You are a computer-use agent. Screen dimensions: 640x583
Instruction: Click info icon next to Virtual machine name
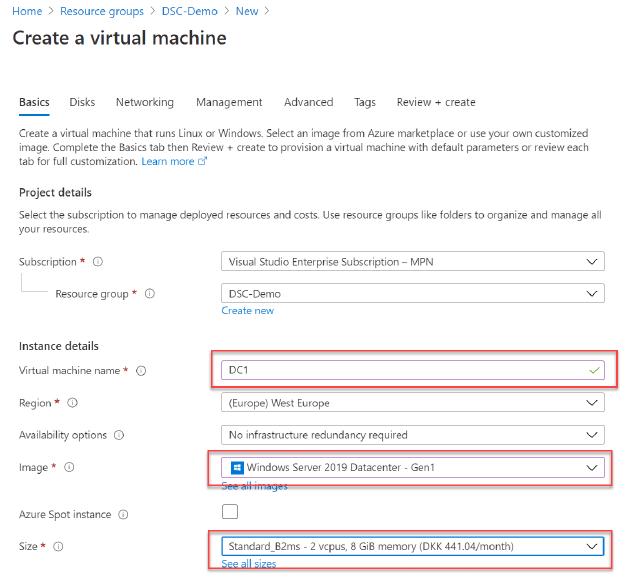point(141,371)
